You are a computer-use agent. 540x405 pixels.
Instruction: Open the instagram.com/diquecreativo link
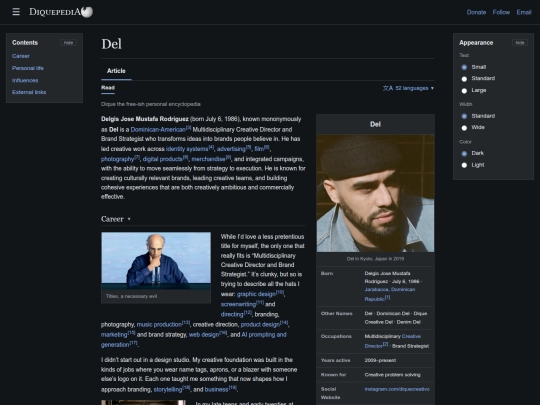[397, 389]
